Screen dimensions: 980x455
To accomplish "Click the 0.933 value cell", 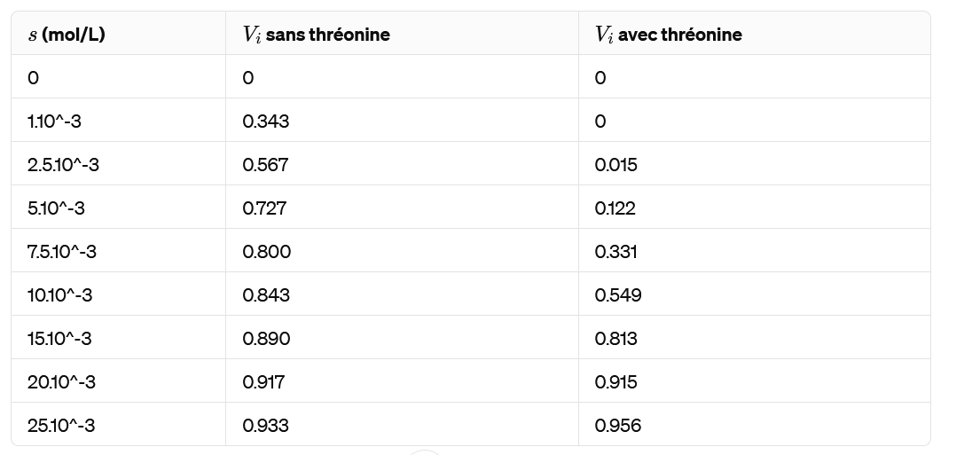I will pos(266,426).
